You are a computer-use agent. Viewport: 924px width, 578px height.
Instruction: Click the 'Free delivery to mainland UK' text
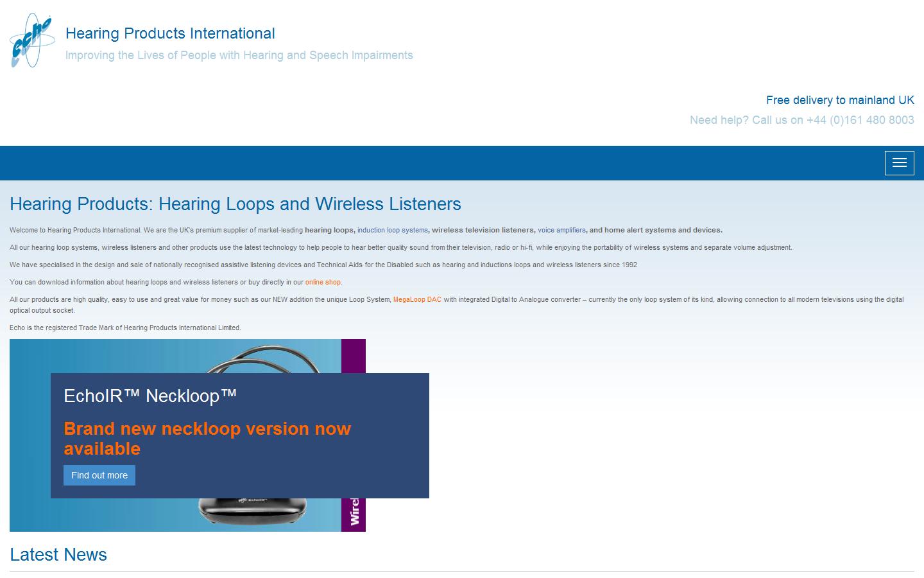coord(839,100)
